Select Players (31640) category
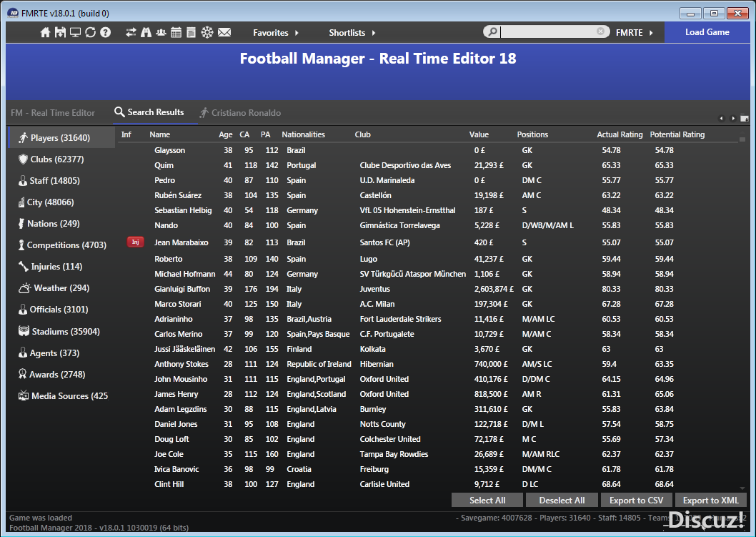756x537 pixels. click(61, 138)
